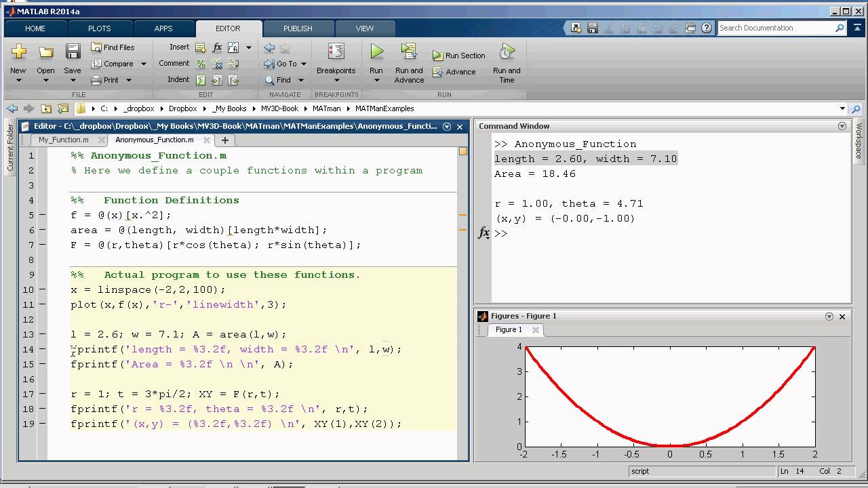Open the My_Function.m editor tab
This screenshot has width=868, height=488.
tap(63, 140)
